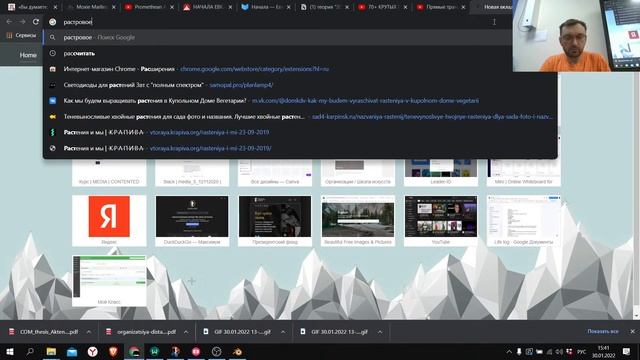Add a new shortcut with the plus icon
The width and height of the screenshot is (640, 360).
pyautogui.click(x=192, y=281)
